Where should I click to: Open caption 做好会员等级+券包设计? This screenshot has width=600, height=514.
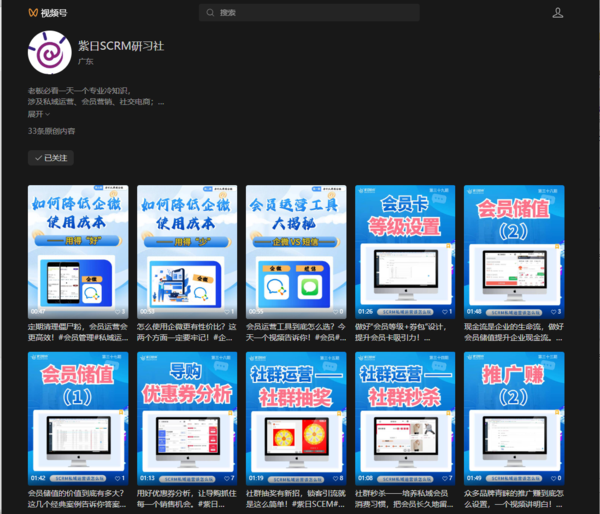click(401, 332)
